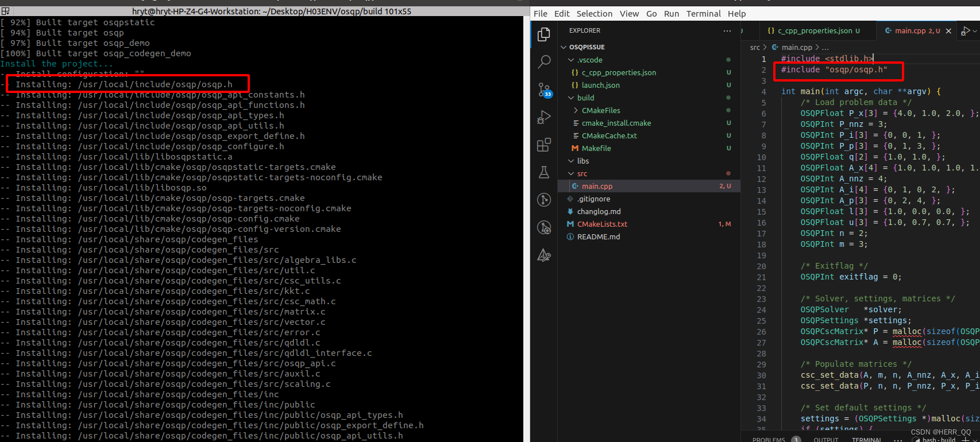Click the src breadcrumb segment
Screen dimensions: 980x442
[x=755, y=47]
